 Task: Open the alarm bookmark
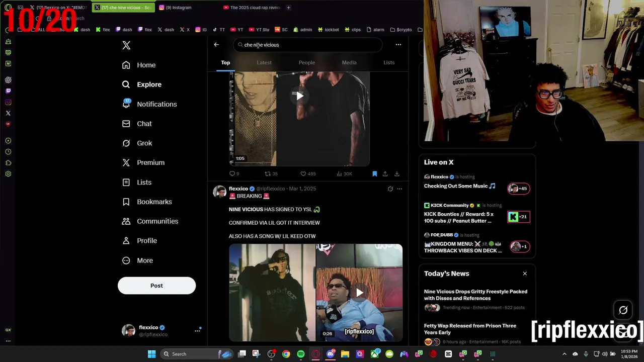pyautogui.click(x=375, y=30)
